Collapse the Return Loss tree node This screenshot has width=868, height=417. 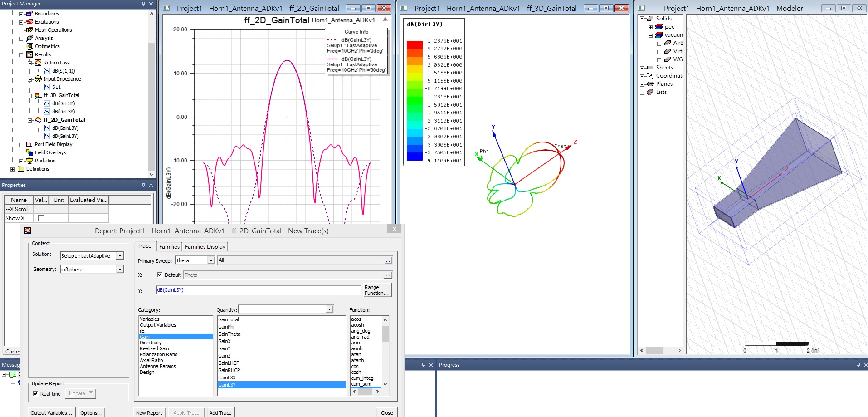click(x=29, y=63)
